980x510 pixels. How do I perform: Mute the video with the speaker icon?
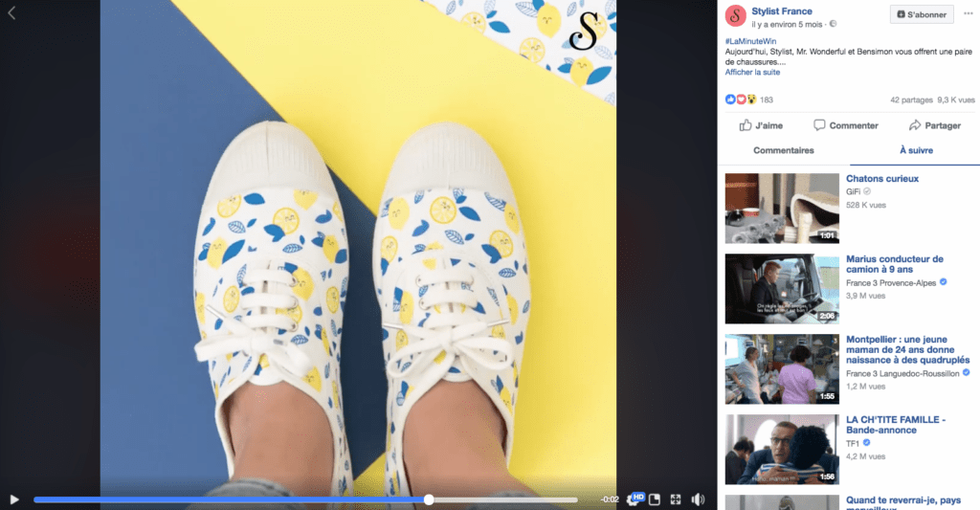click(698, 499)
